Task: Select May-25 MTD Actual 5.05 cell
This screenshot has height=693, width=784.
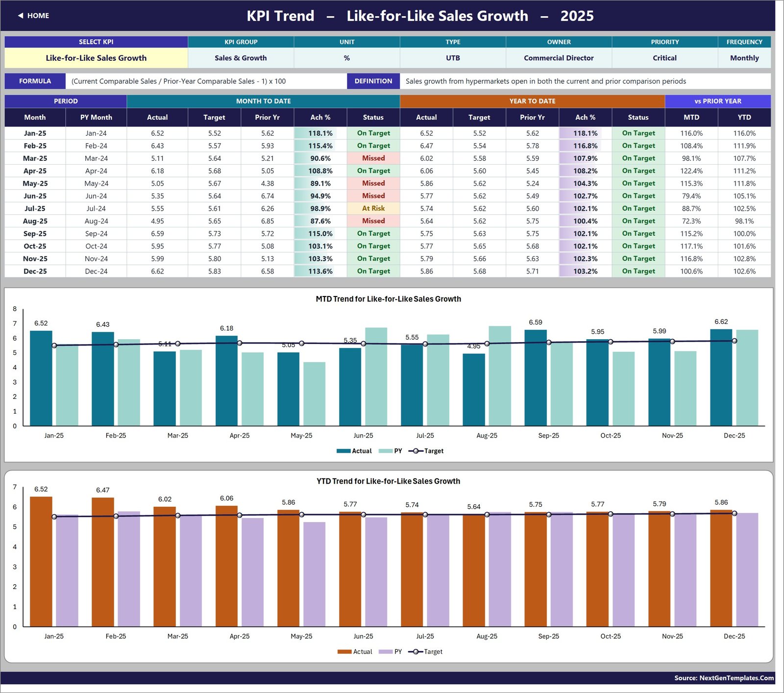Action: (x=157, y=183)
